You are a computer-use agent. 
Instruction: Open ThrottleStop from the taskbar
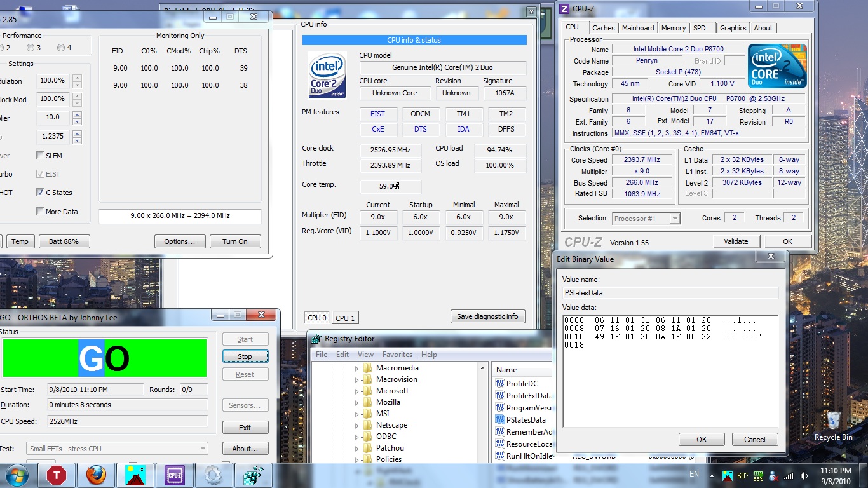(57, 475)
